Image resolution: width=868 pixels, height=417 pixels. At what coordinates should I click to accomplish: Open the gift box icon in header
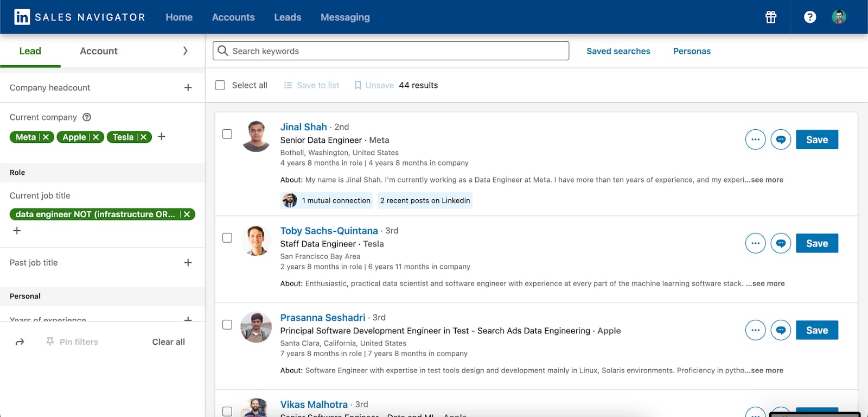[771, 17]
